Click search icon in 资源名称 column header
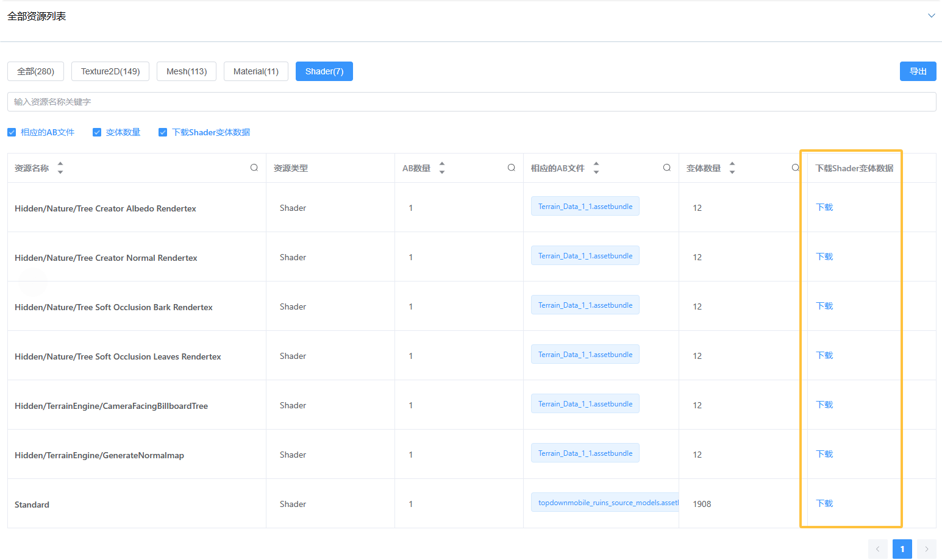This screenshot has height=560, width=942. pos(254,168)
